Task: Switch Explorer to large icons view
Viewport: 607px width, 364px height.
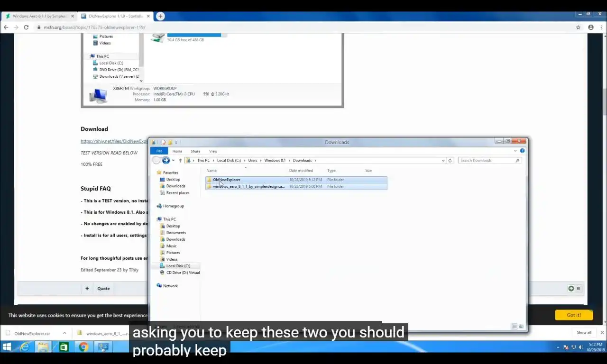Action: (x=521, y=326)
